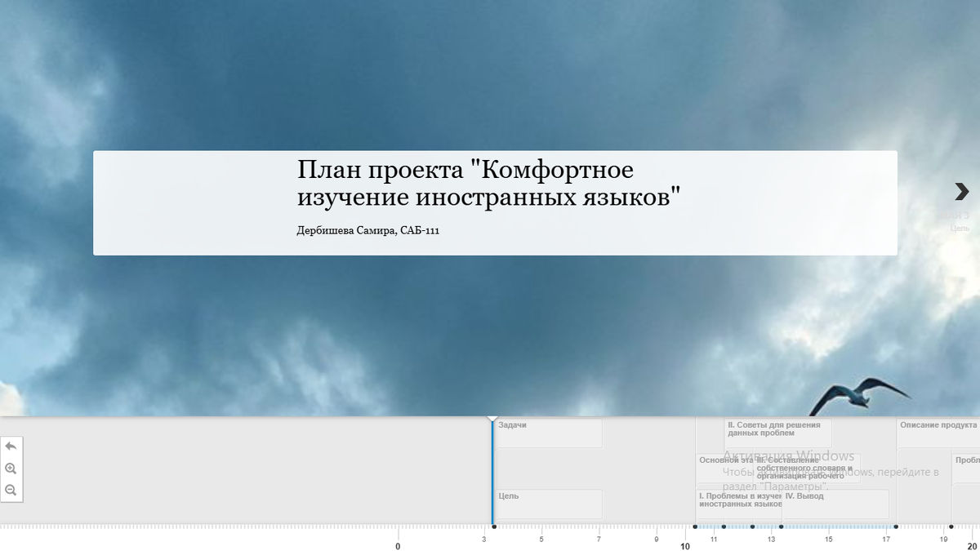Click the next slide arrow chevron
Viewport: 980px width, 551px height.
[x=960, y=191]
